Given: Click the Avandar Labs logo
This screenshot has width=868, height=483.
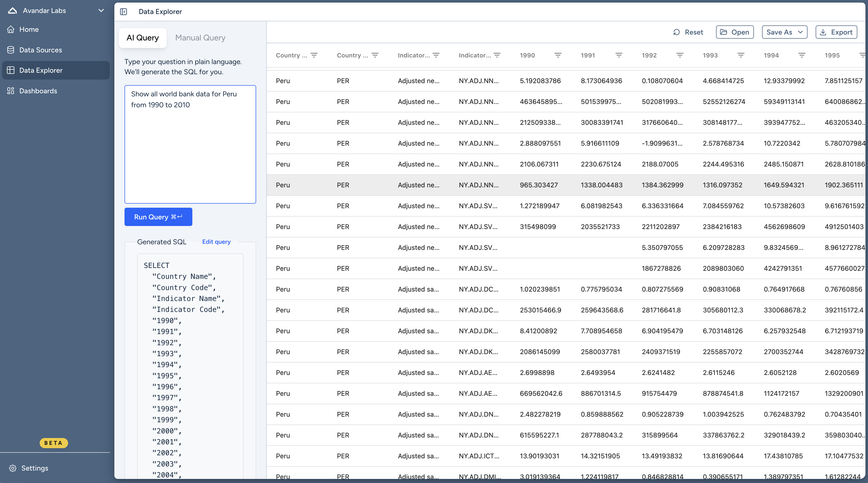Looking at the screenshot, I should coord(12,10).
